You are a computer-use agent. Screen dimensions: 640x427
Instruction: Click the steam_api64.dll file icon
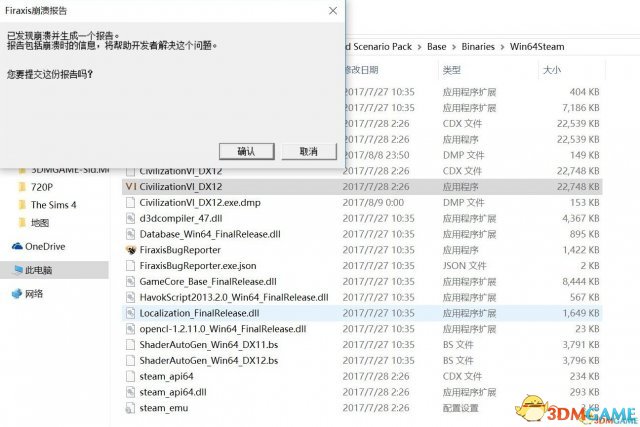(x=131, y=392)
